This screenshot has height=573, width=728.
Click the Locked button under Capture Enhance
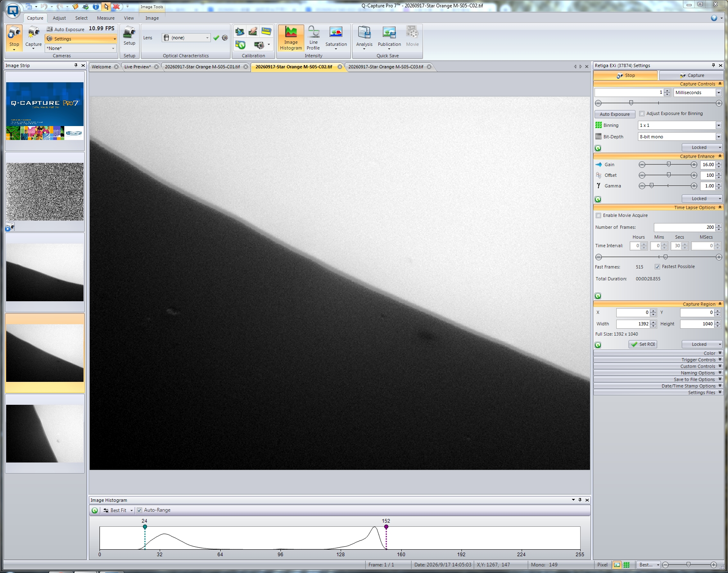coord(702,199)
